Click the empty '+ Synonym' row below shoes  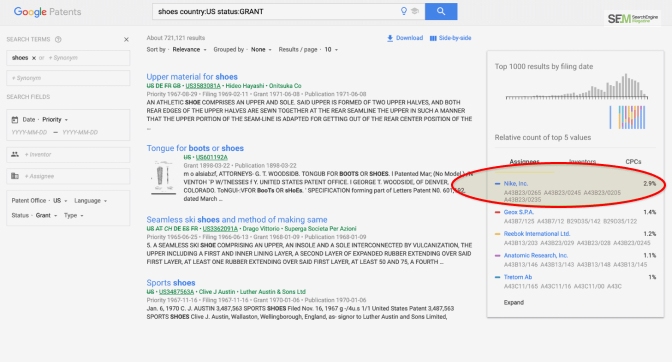pos(68,78)
